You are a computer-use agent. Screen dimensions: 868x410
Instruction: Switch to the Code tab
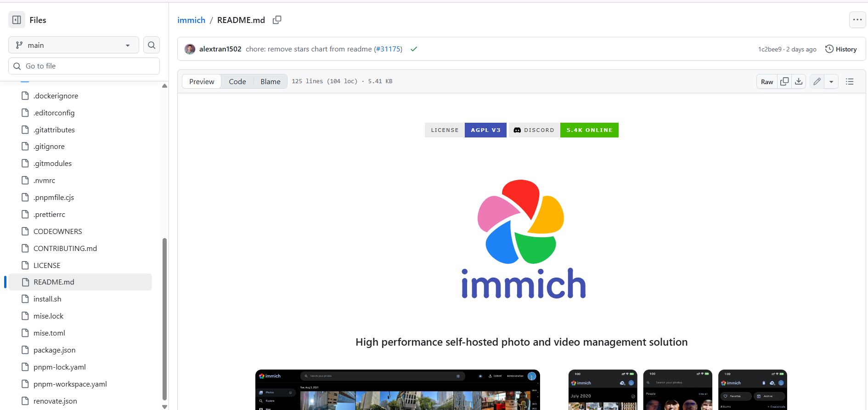237,81
